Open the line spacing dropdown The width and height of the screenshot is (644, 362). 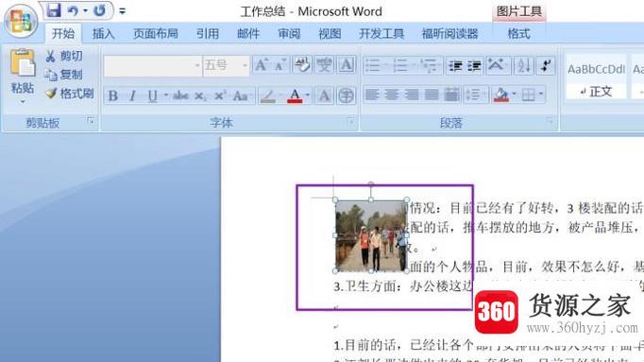coord(476,95)
